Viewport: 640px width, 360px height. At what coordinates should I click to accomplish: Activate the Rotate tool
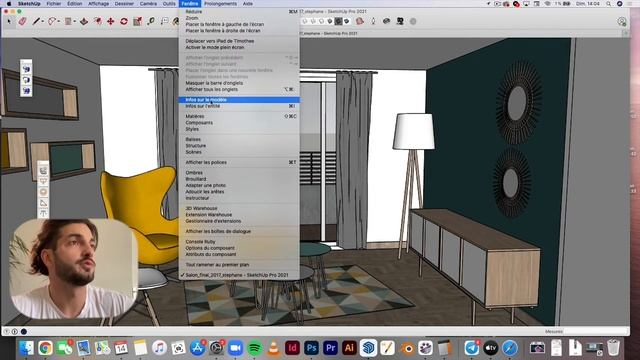click(x=124, y=21)
